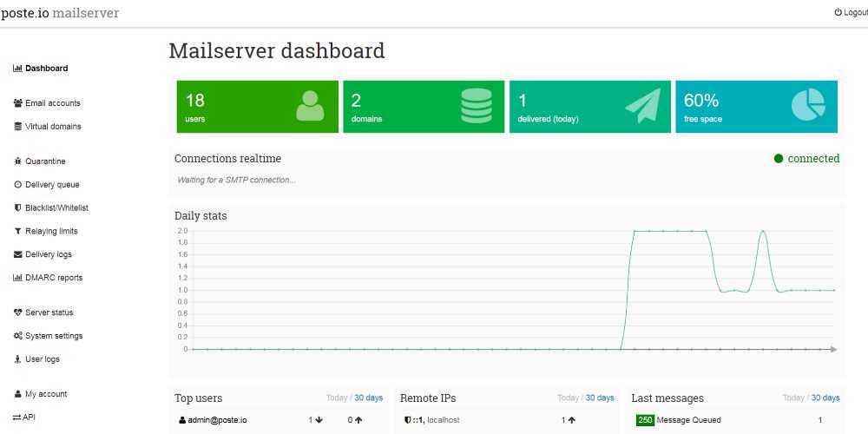This screenshot has width=868, height=434.
Task: Click the Logout power icon
Action: coord(838,13)
